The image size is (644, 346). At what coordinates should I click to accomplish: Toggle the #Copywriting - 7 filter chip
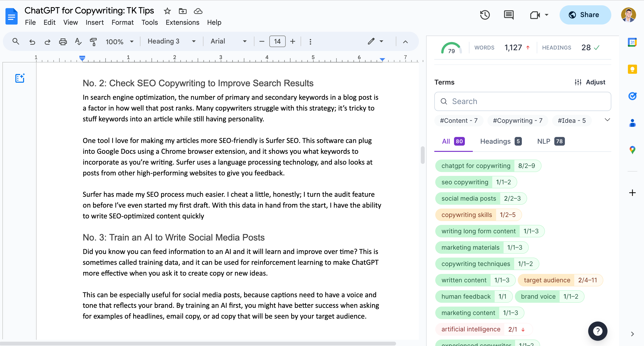(x=517, y=121)
